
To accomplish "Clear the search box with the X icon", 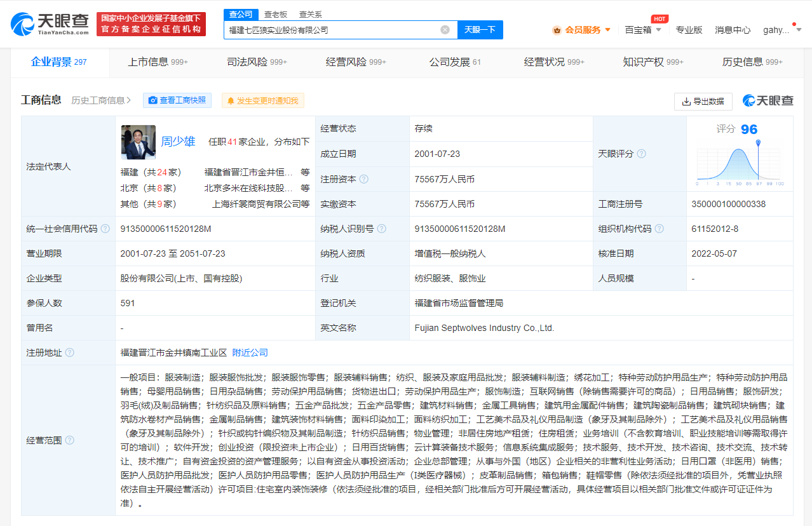I will 445,30.
